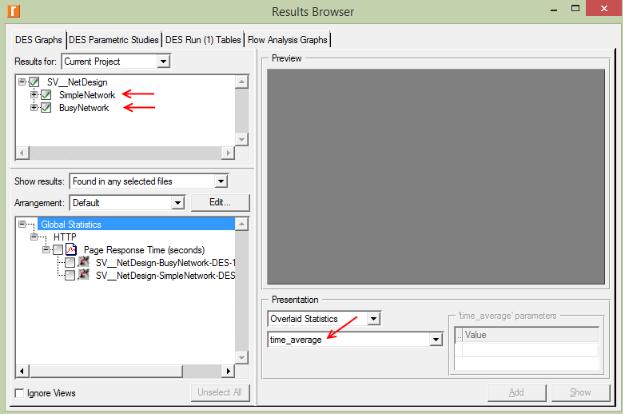Click left arrow of project tree horizontal scrollbar
Screen dimensions: 623x414
pos(22,153)
